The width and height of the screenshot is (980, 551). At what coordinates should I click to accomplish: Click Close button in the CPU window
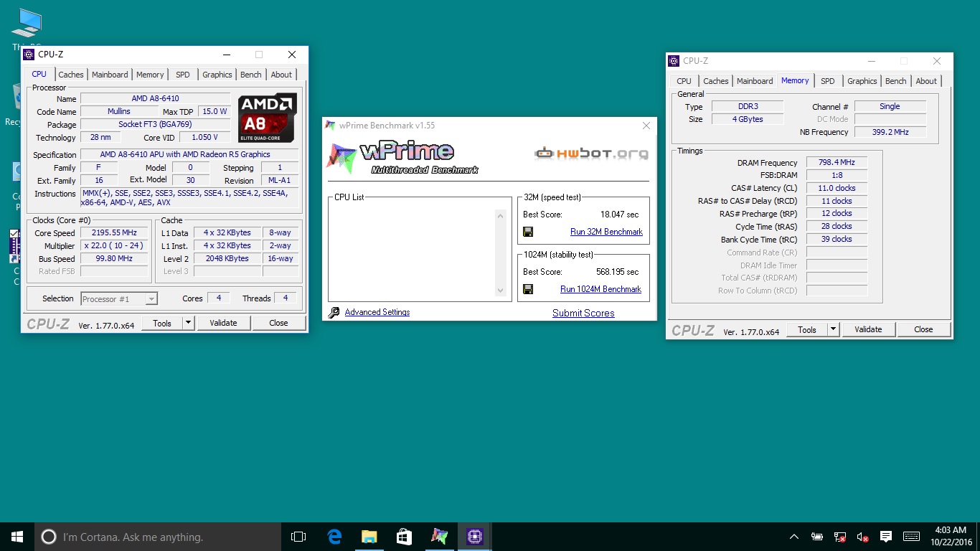click(278, 323)
